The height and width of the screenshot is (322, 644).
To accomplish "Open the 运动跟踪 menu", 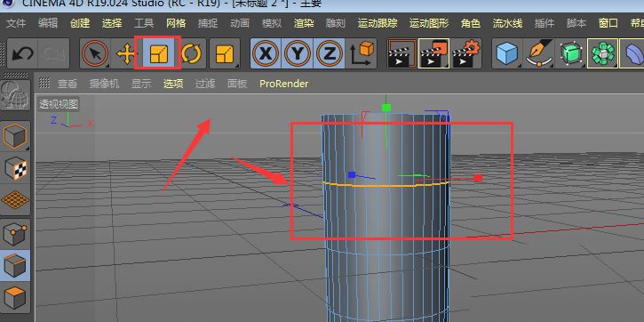I will tap(378, 23).
